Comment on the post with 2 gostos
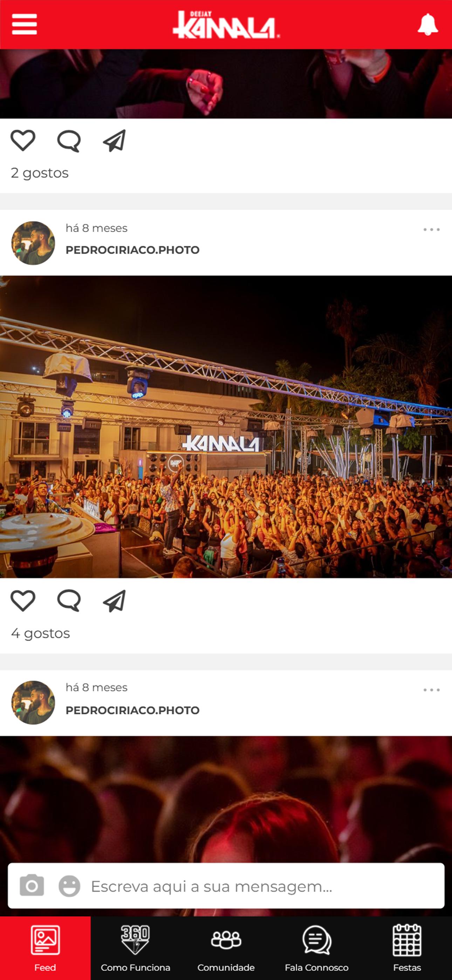 (69, 141)
